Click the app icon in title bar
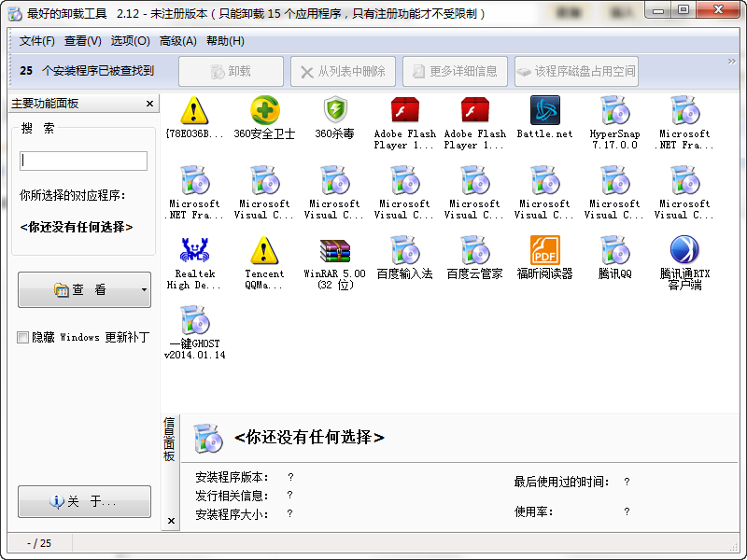 click(15, 13)
